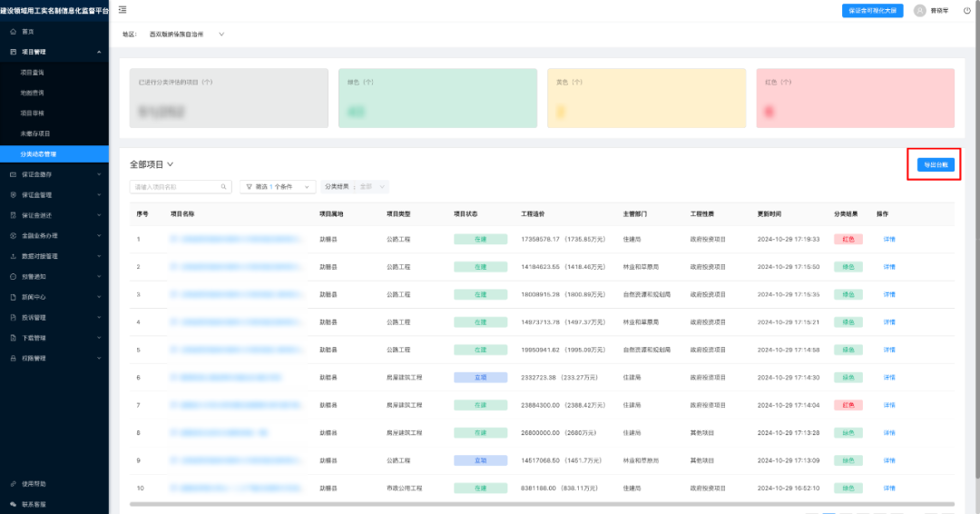This screenshot has width=980, height=514.
Task: Click the 下载管理 sidebar icon
Action: coord(13,338)
